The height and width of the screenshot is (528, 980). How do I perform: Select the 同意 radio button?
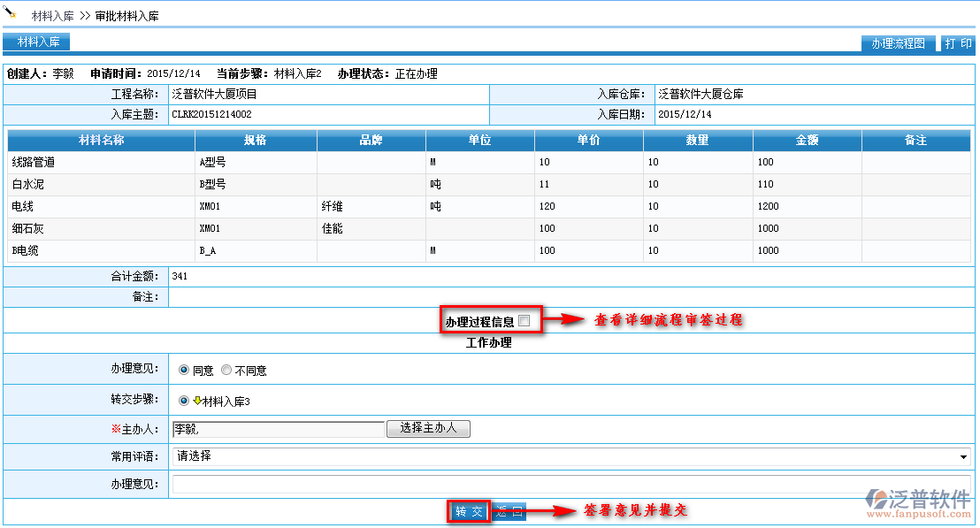click(x=184, y=370)
